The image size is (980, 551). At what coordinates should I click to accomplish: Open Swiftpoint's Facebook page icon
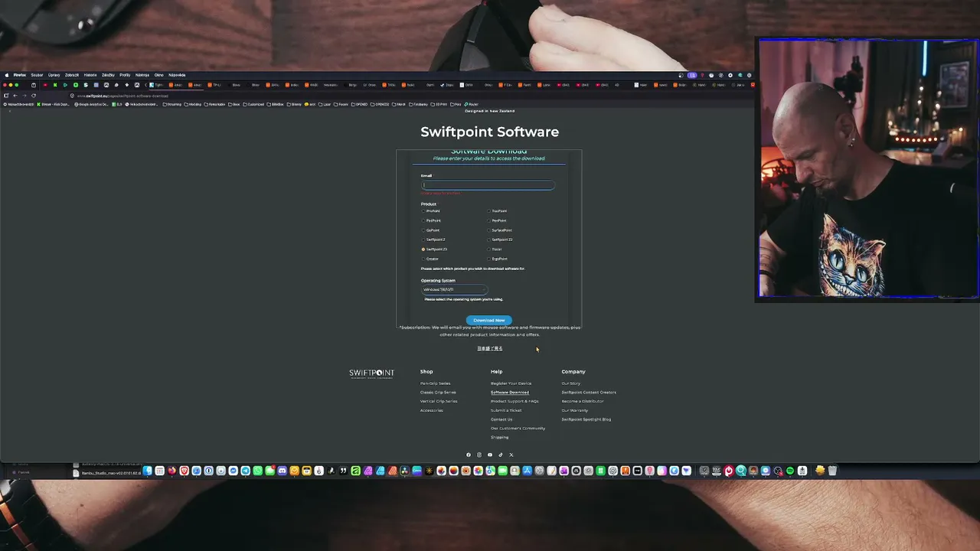469,455
